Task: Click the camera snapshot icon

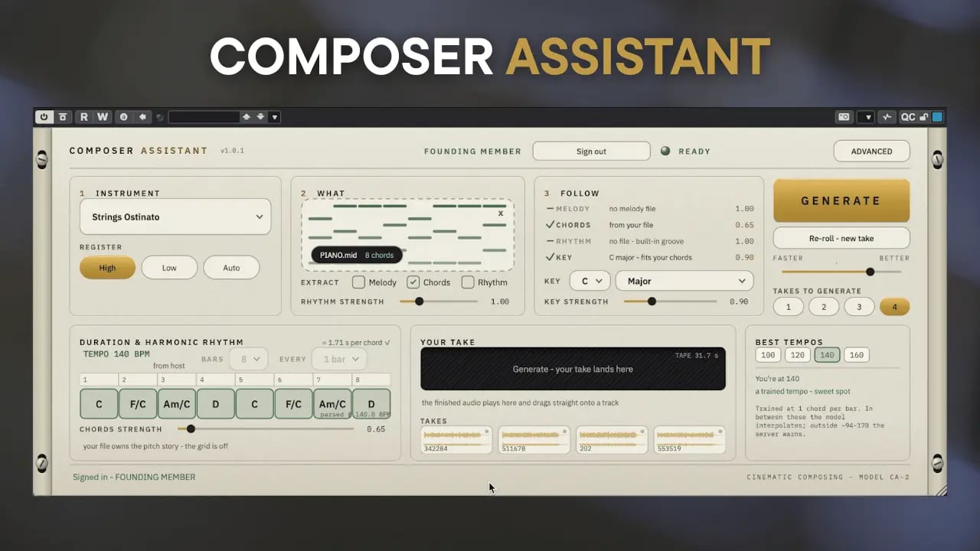Action: pyautogui.click(x=844, y=117)
